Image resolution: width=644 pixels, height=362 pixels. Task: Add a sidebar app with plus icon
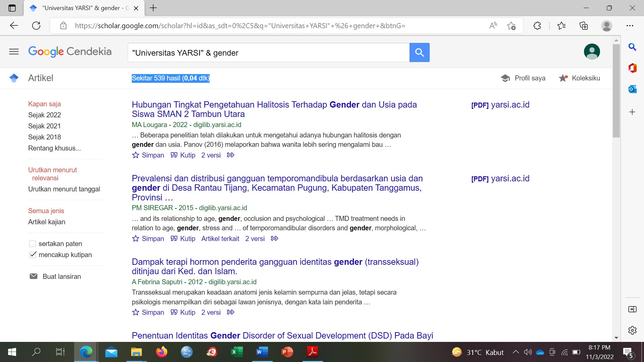632,112
